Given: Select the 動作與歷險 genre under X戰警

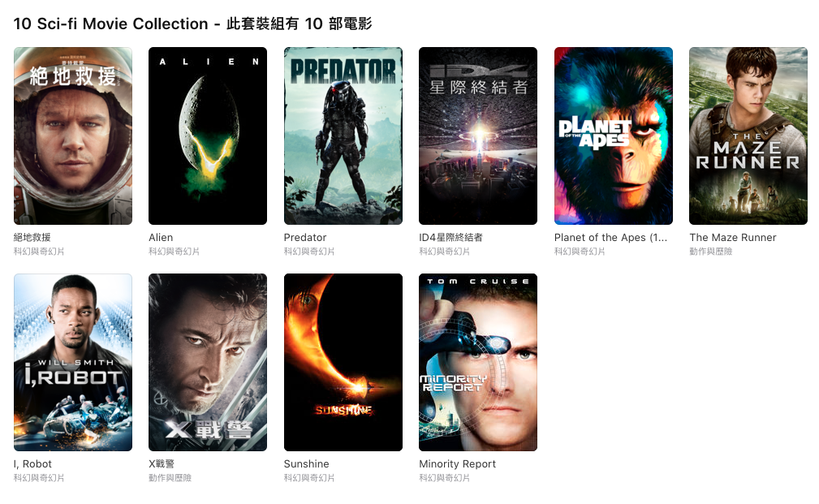Looking at the screenshot, I should tap(170, 478).
